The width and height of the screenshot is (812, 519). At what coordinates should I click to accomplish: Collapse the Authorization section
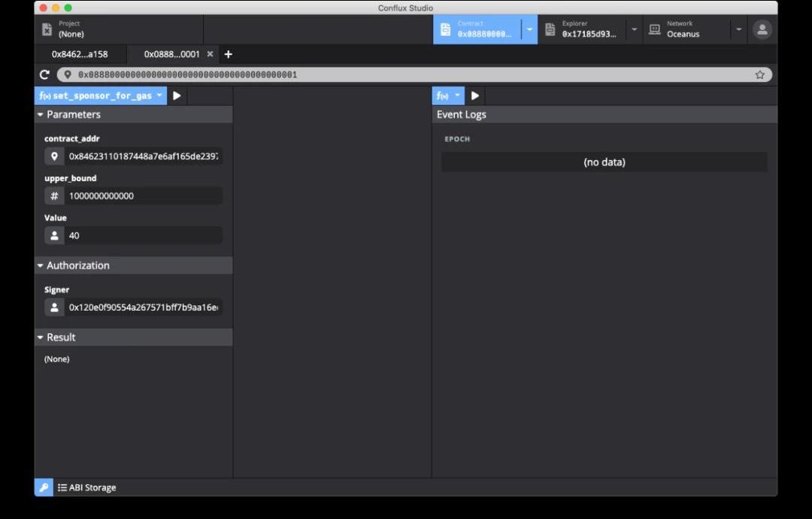coord(41,266)
